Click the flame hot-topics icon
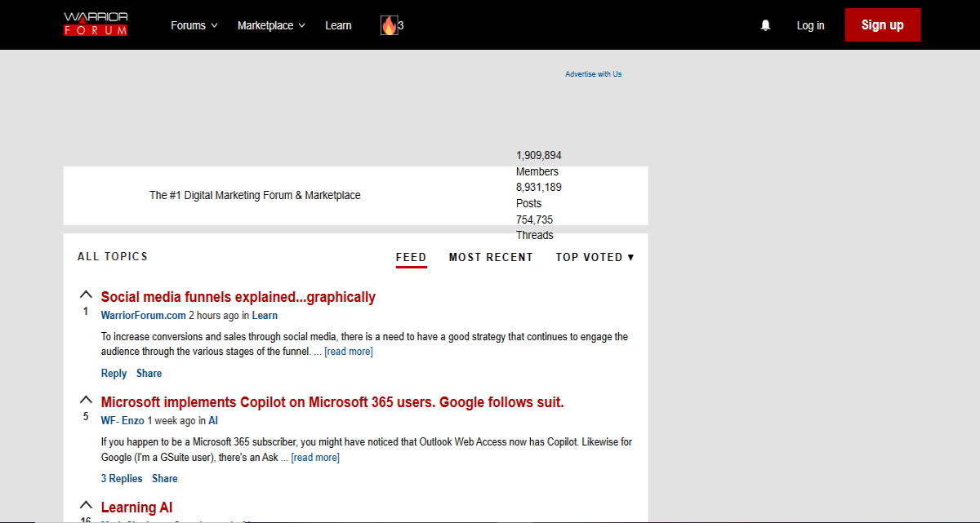The height and width of the screenshot is (523, 980). pos(389,25)
